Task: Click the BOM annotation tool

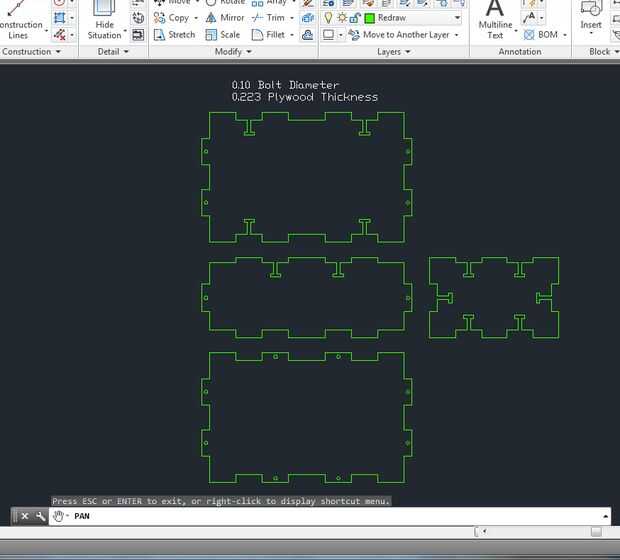Action: click(541, 35)
